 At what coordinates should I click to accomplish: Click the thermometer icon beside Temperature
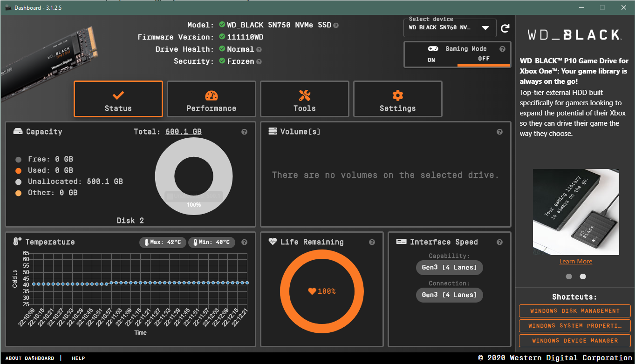(x=17, y=242)
